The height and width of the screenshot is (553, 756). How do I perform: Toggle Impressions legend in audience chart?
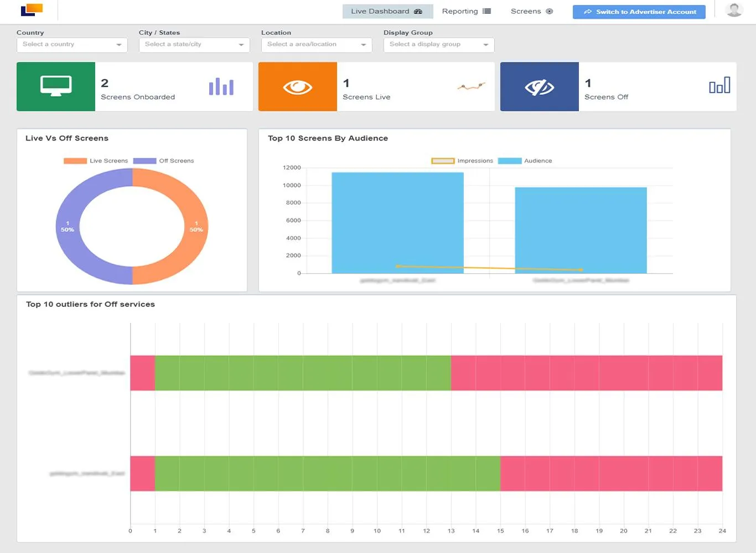[462, 161]
